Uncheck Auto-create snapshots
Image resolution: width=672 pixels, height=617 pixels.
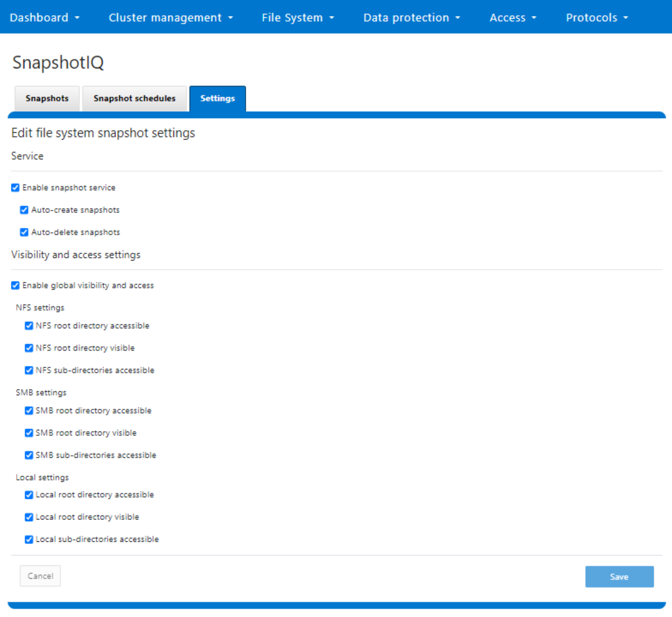24,210
